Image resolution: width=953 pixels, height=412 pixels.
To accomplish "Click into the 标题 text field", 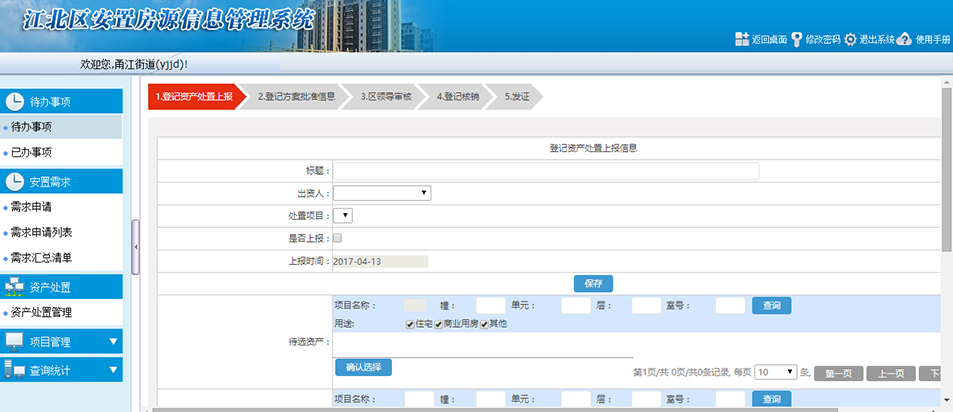I will [546, 171].
